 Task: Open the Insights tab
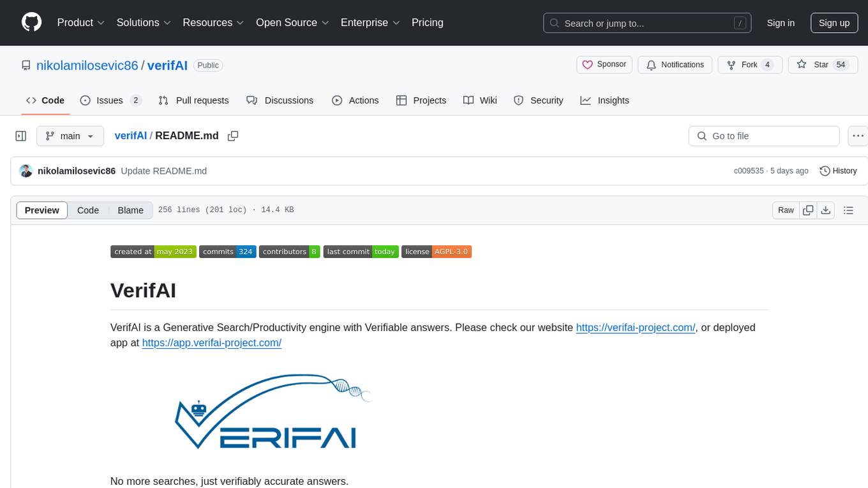click(605, 100)
